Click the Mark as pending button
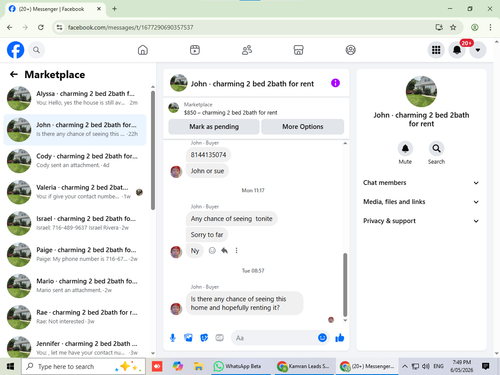This screenshot has width=500, height=375. point(214,127)
